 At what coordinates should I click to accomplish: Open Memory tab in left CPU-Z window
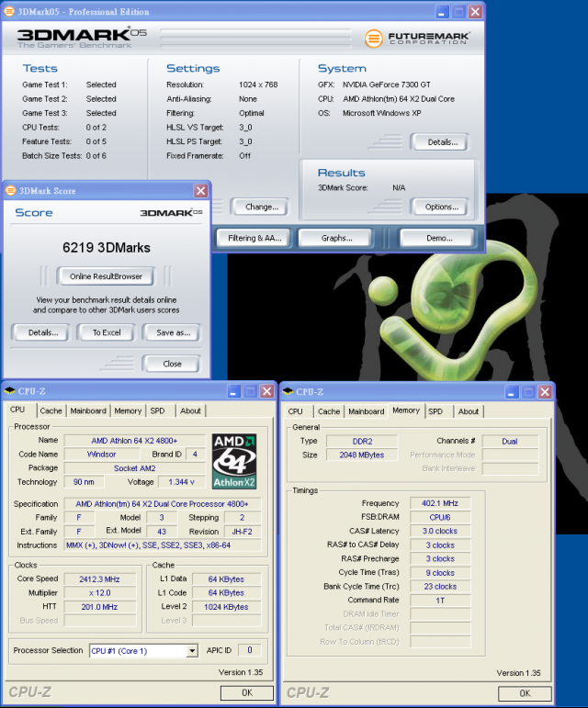[x=128, y=410]
